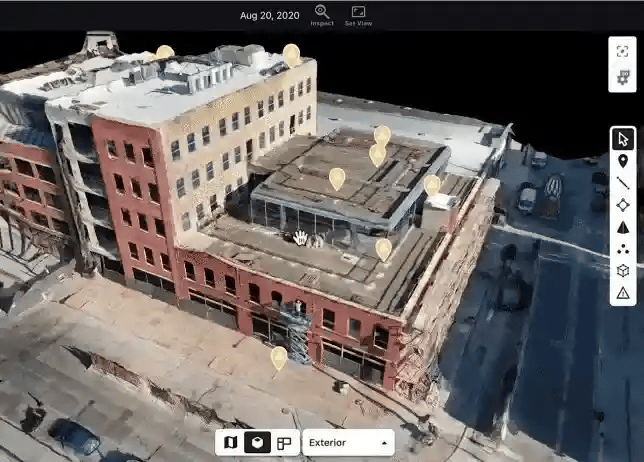Select the yellow pin atop the tall building
Screen dimensions: 644x462
291,54
